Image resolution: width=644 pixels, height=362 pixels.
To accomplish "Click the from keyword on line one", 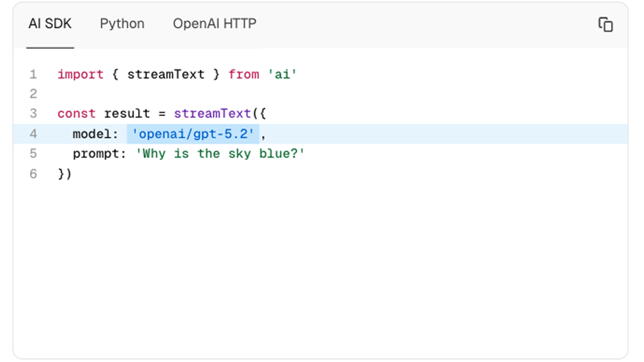I will [244, 74].
